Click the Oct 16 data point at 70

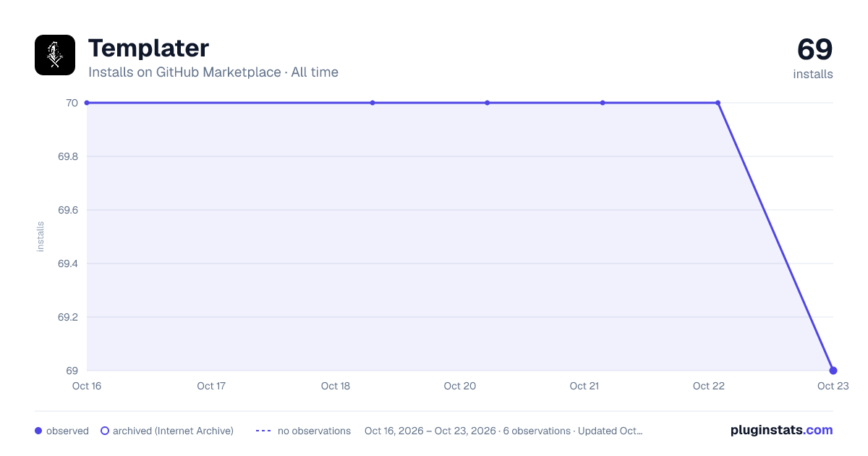(87, 103)
